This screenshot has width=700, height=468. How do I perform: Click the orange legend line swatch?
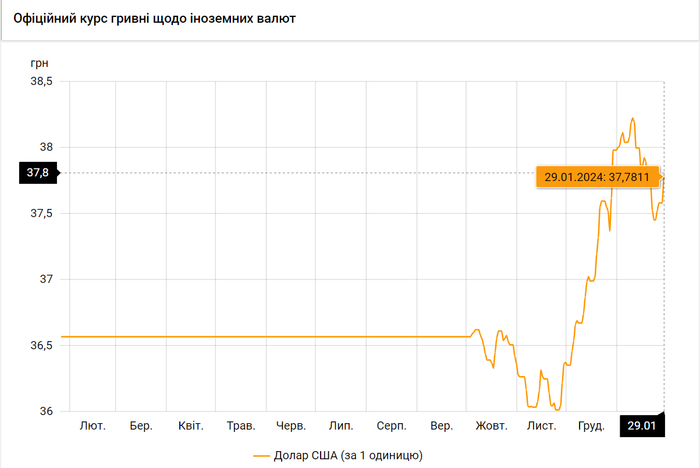(262, 456)
